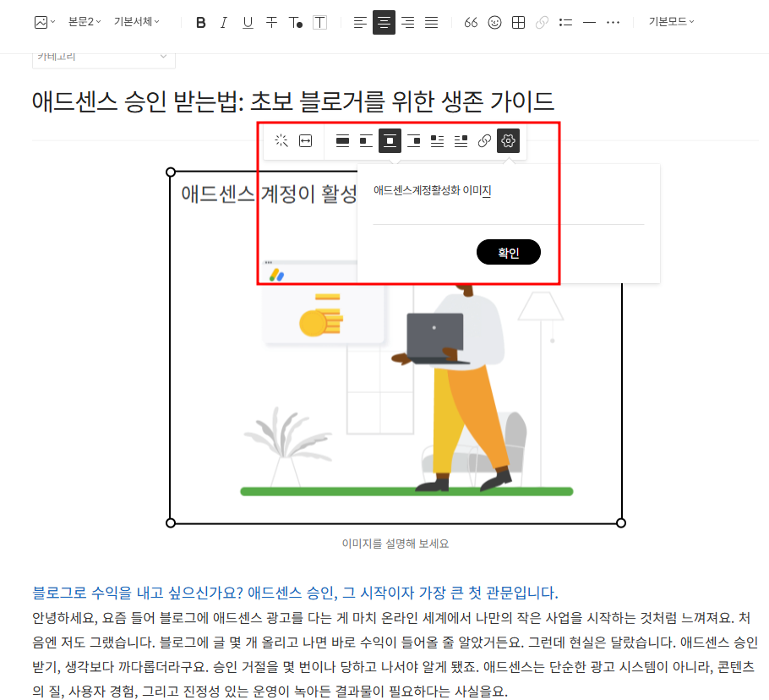This screenshot has width=769, height=700.
Task: Float image left with text wrap
Action: coord(437,141)
